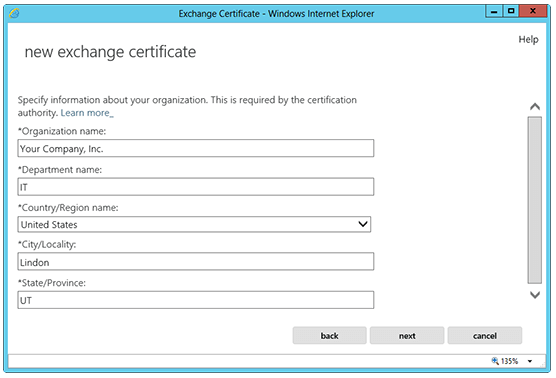Image resolution: width=556 pixels, height=378 pixels.
Task: Click the Internet Explorer logo icon
Action: [14, 13]
